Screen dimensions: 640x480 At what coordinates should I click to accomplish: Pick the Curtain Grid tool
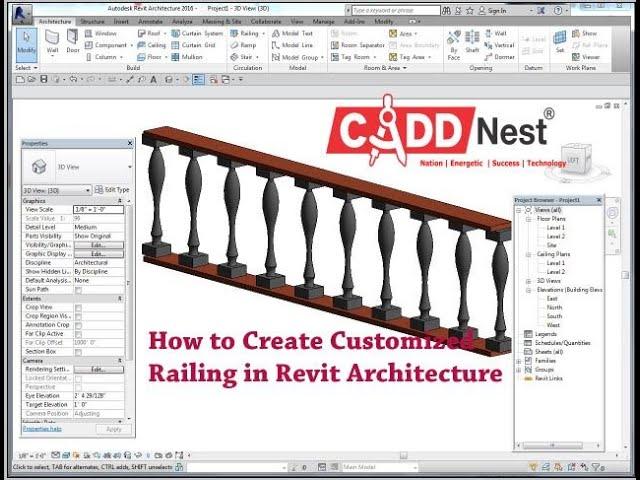pyautogui.click(x=193, y=45)
